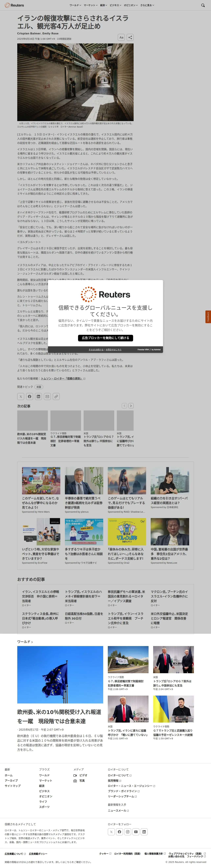Screen dimensions: 211x868
Task: Follow Reuters on X footer icon
Action: (x=111, y=832)
